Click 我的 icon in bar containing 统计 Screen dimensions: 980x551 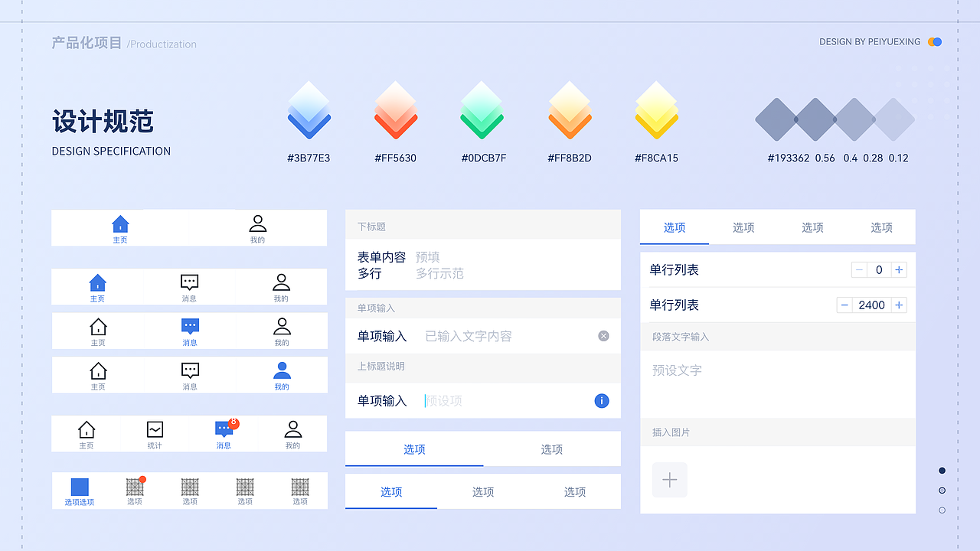pyautogui.click(x=293, y=429)
